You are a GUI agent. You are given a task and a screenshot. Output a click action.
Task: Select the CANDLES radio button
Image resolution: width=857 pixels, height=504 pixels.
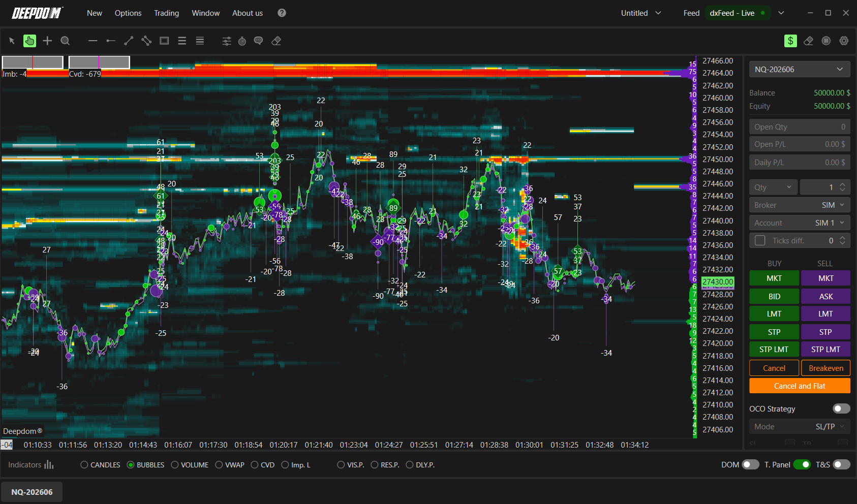coord(84,465)
